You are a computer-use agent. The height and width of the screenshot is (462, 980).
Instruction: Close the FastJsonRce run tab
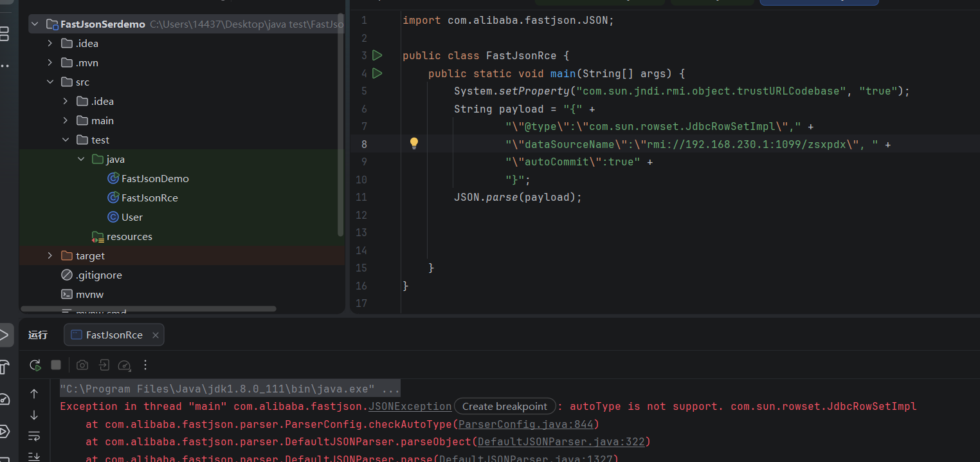click(156, 335)
